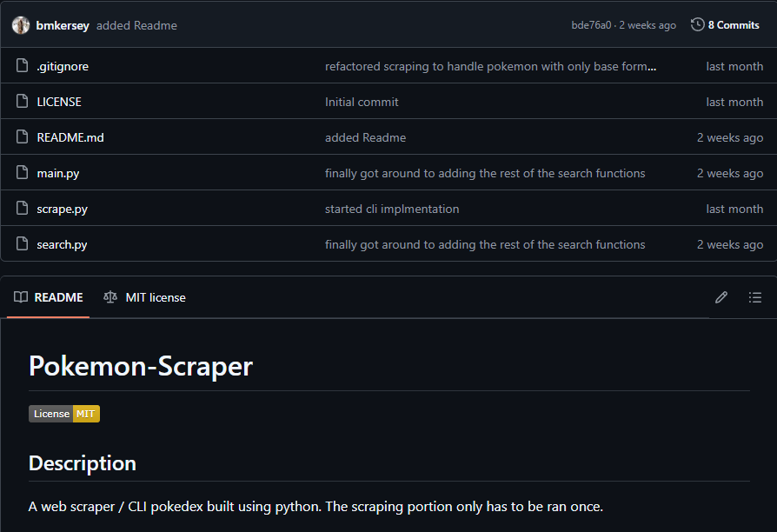Click the file icon beside README.md
The height and width of the screenshot is (532, 777).
tap(22, 136)
